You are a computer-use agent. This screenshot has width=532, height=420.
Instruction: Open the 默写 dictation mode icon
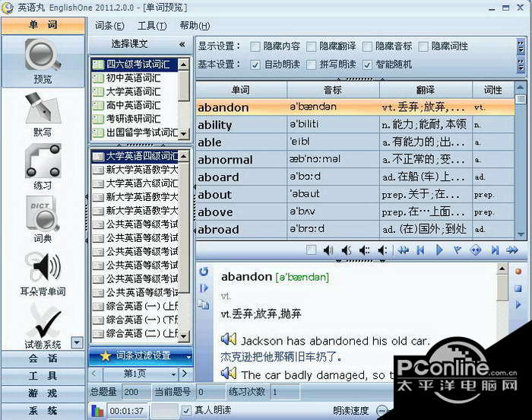43,114
